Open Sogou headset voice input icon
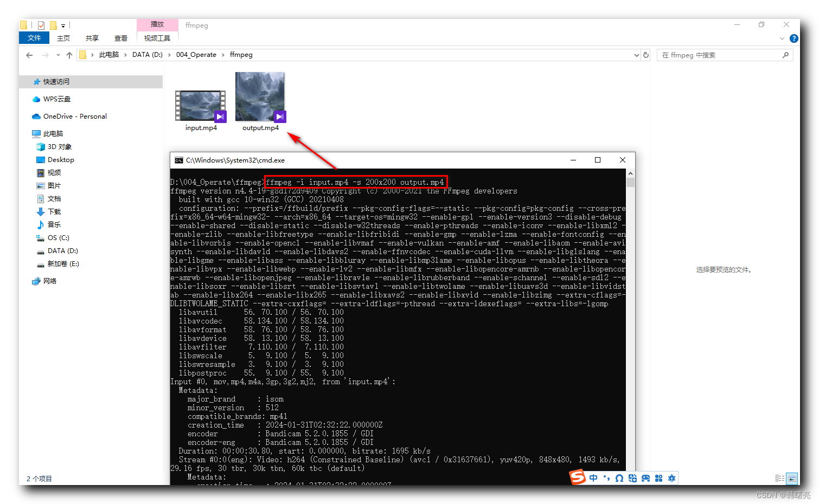Screen dimensions: 819x504 (619, 478)
